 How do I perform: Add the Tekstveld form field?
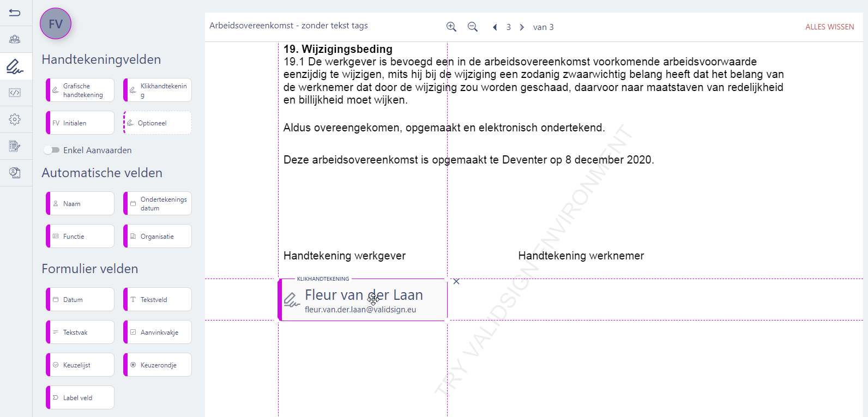(x=158, y=299)
